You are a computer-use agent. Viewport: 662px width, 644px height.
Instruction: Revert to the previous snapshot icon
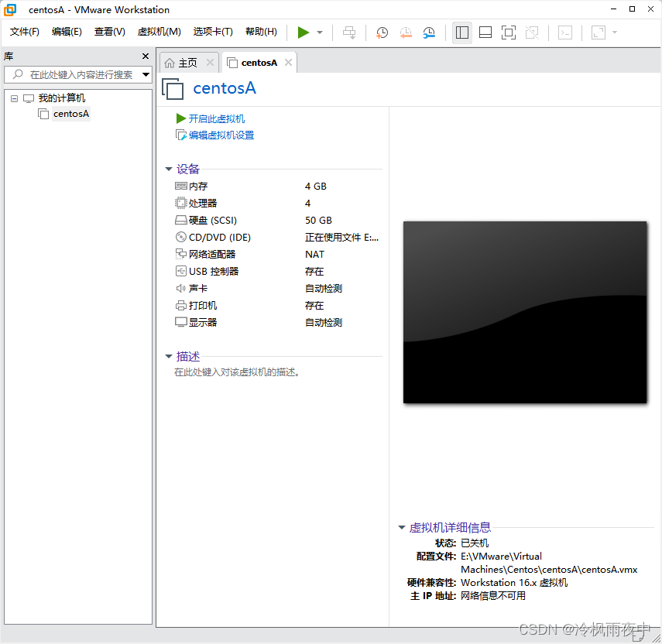point(406,33)
